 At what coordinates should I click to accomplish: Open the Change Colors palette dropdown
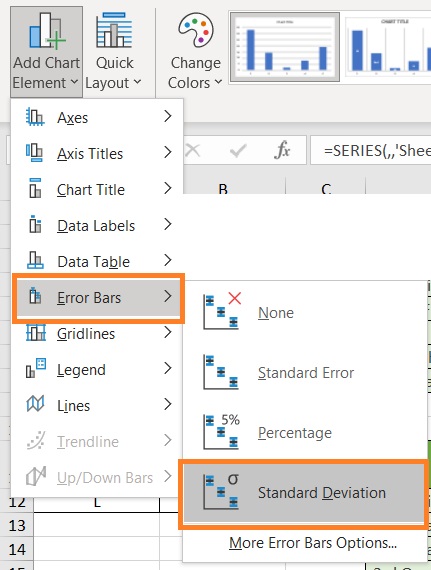(195, 52)
